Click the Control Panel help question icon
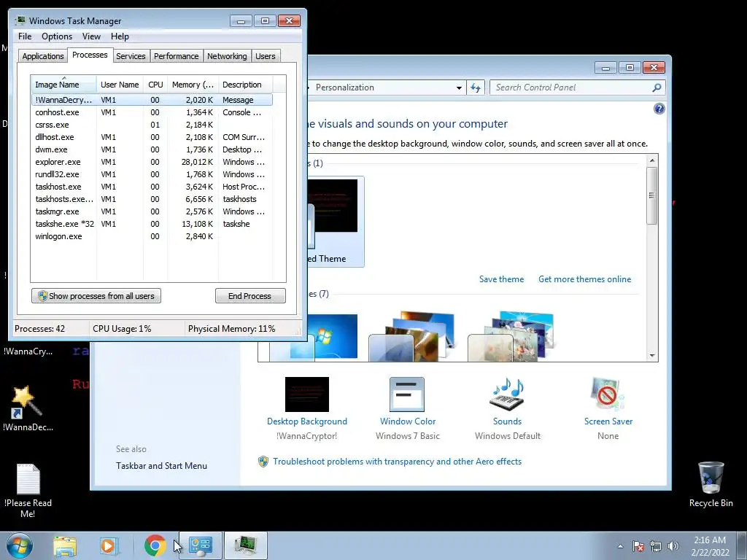 click(659, 109)
